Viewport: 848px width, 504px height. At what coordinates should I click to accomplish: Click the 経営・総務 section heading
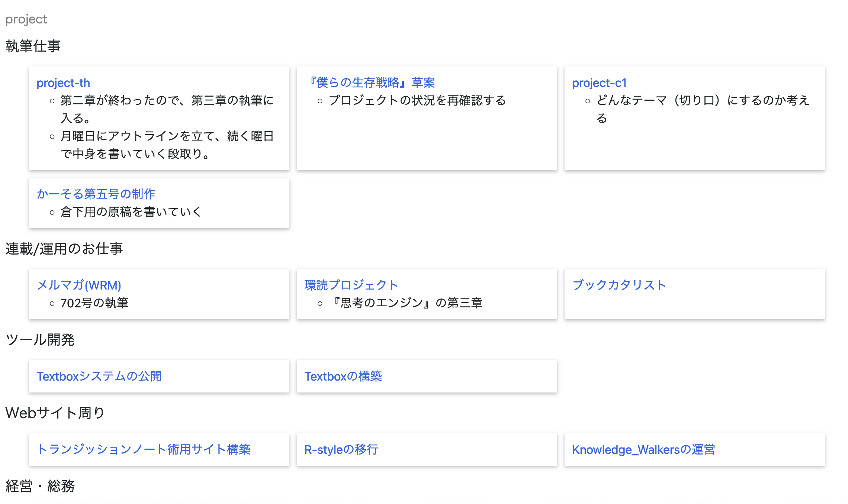coord(40,486)
